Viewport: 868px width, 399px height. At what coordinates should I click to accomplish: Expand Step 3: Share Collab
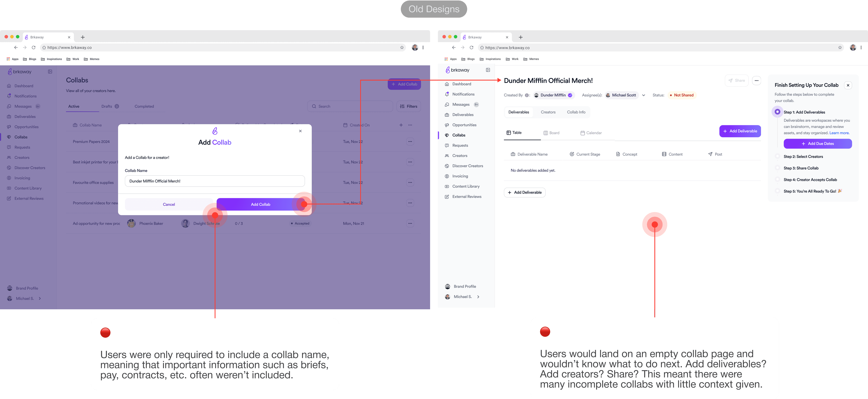(801, 168)
